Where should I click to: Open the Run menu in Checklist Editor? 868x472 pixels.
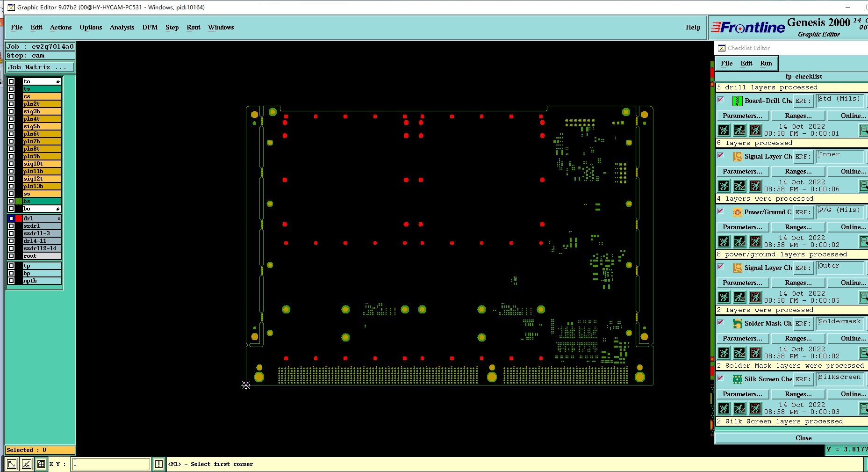point(766,63)
